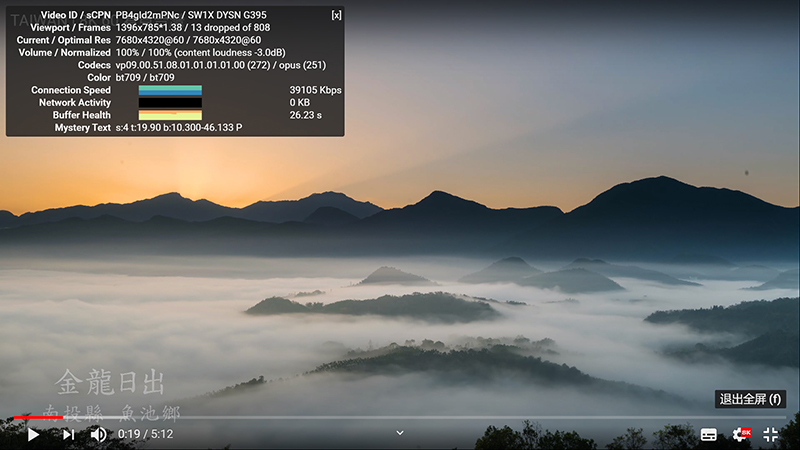Close stats overlay with [x]
This screenshot has height=450, width=800.
pos(336,15)
